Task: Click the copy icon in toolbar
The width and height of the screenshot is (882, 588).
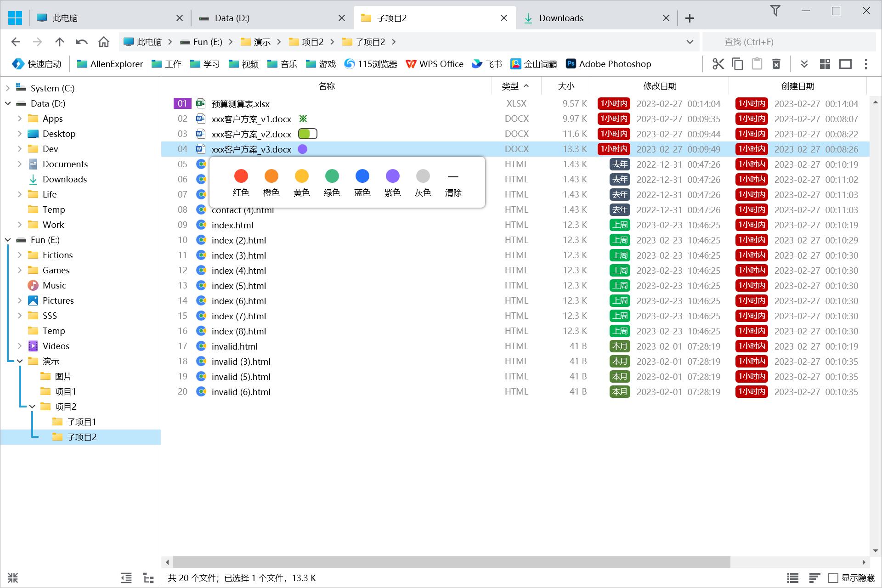Action: point(737,64)
